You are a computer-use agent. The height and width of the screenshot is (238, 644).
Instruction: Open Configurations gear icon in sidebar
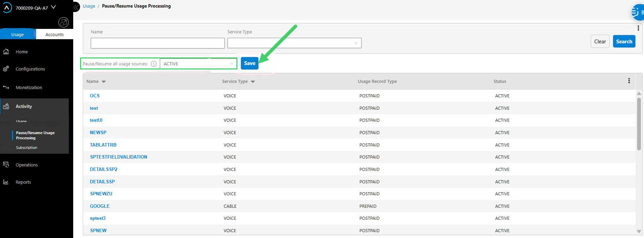(6, 69)
